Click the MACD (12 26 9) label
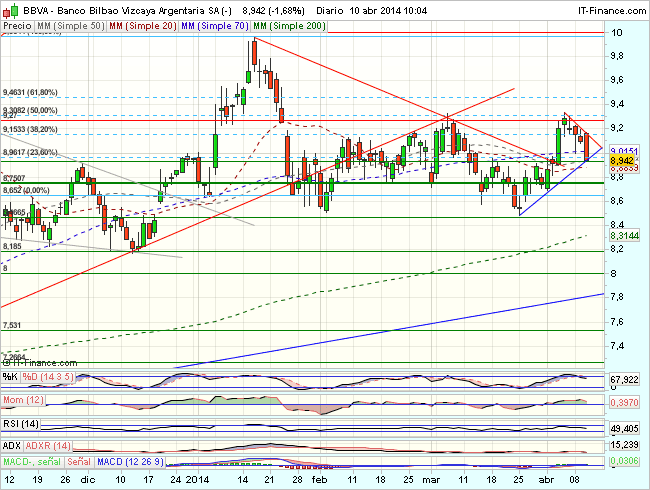The height and width of the screenshot is (490, 650). pos(130,461)
